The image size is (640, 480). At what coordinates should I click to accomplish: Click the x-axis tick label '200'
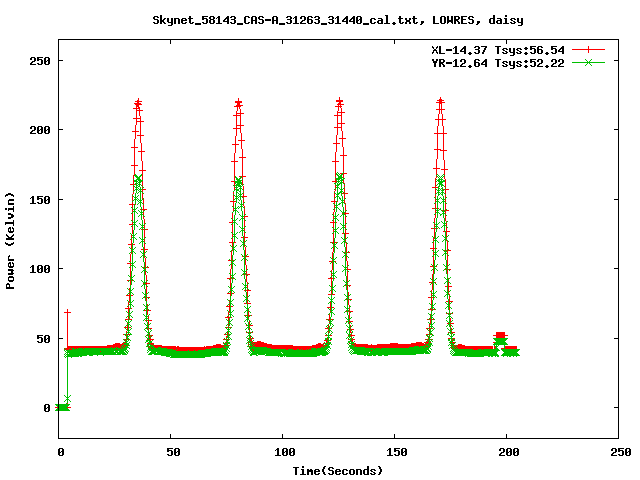(509, 452)
